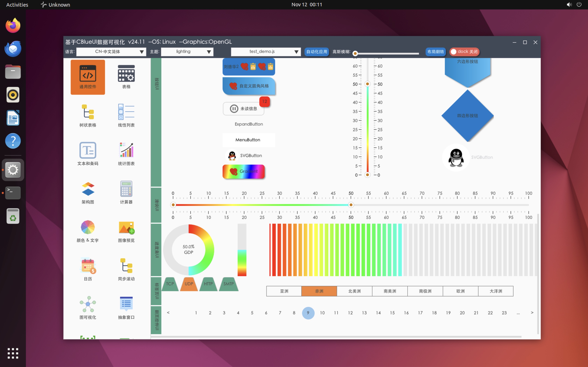588x367 pixels.
Task: Toggle the 未读信息 pause button
Action: tap(243, 109)
